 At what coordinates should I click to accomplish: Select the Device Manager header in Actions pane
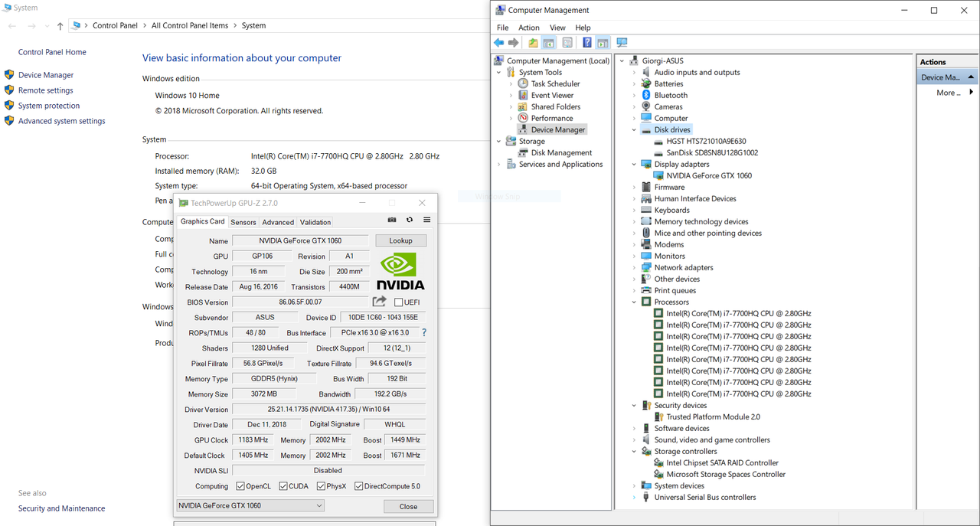pyautogui.click(x=948, y=77)
